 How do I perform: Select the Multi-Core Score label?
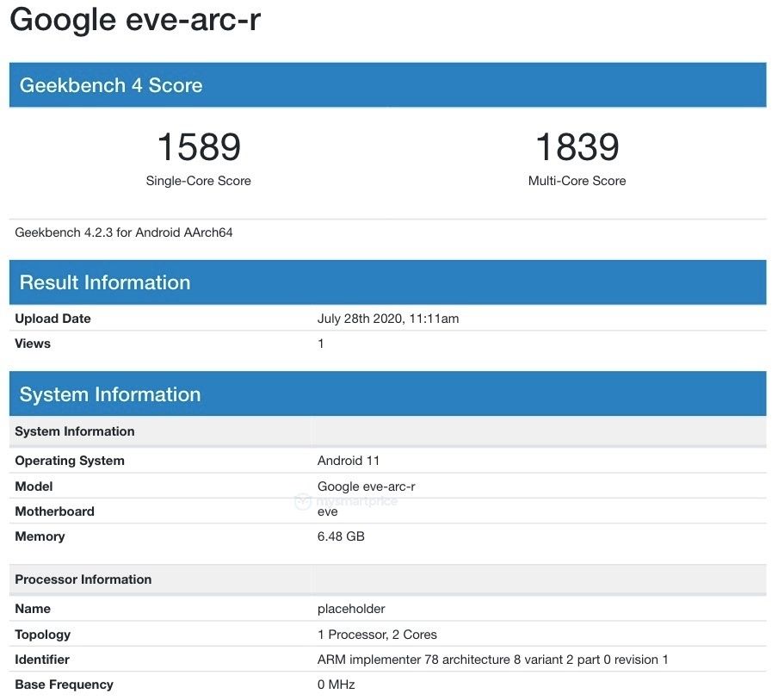(x=577, y=181)
